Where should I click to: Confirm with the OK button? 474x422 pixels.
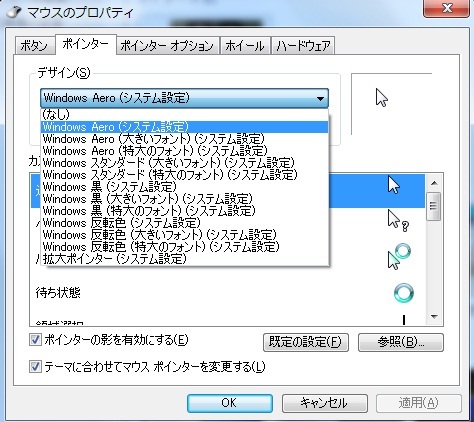[x=230, y=403]
